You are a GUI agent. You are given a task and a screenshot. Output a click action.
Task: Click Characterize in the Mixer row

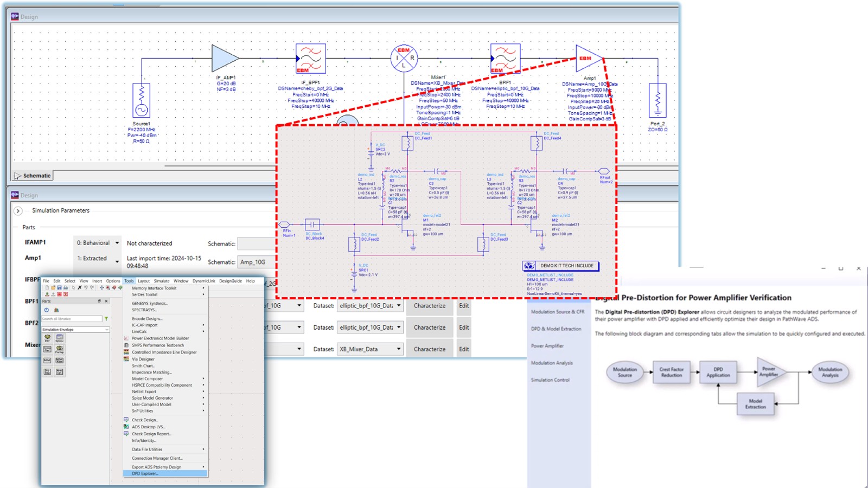tap(430, 349)
